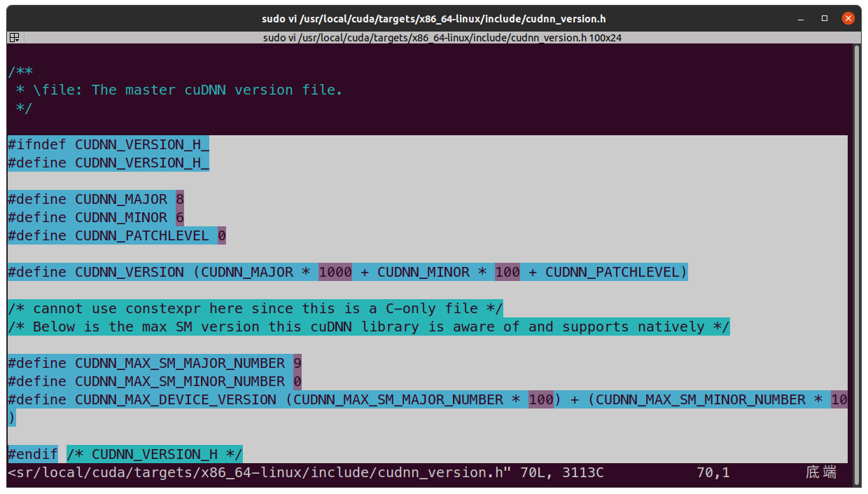
Task: Click the CUDNN_MAJOR value 8
Action: coord(180,199)
